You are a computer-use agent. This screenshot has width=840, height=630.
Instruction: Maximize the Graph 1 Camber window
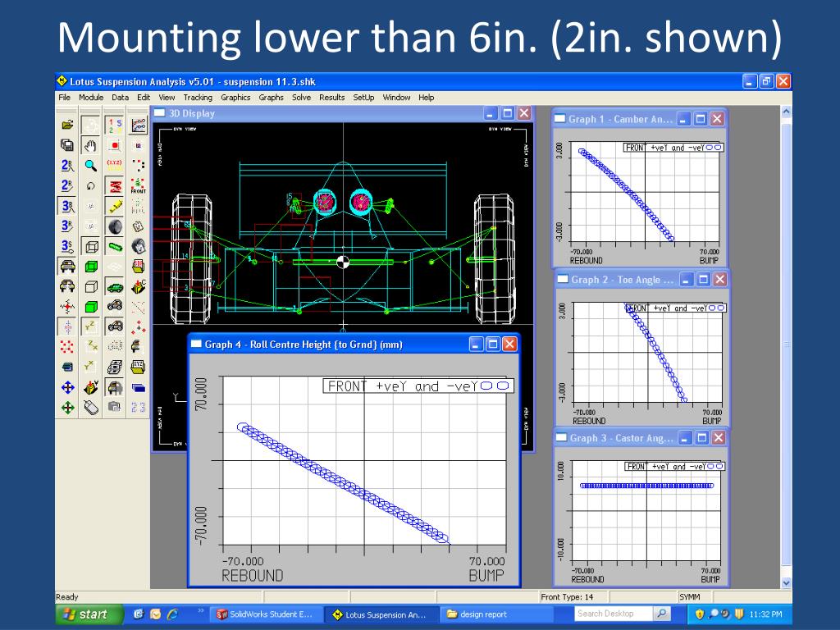(x=701, y=119)
